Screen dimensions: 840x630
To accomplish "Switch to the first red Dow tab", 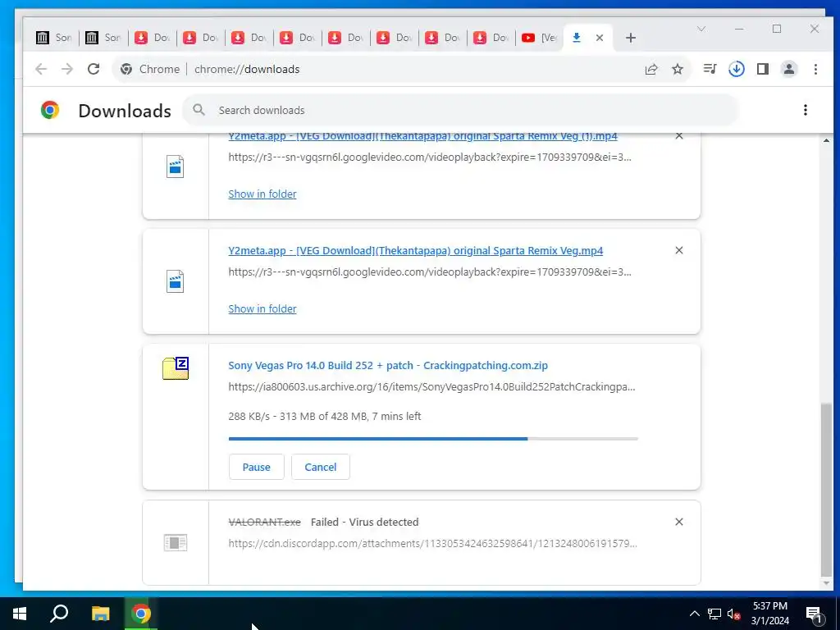I will coord(152,38).
